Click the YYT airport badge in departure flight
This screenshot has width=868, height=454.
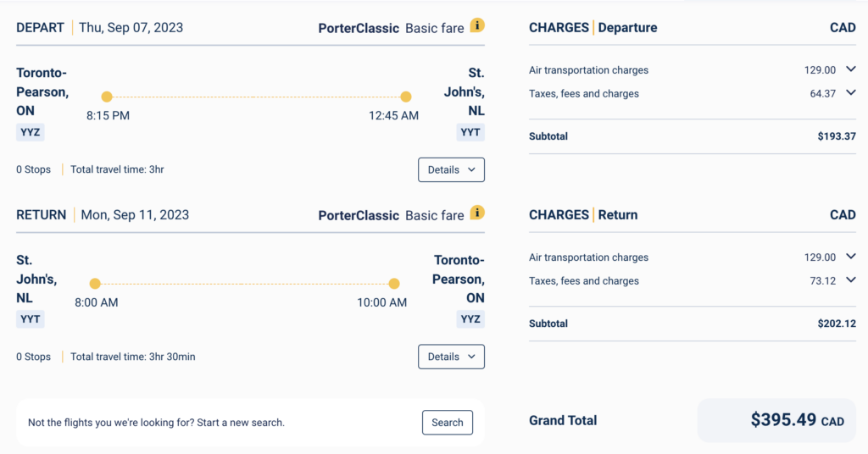tap(470, 132)
